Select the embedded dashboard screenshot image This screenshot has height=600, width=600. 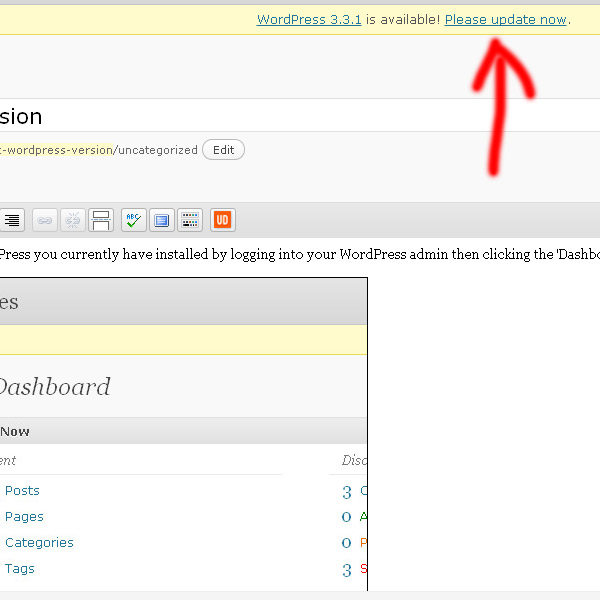[x=184, y=434]
